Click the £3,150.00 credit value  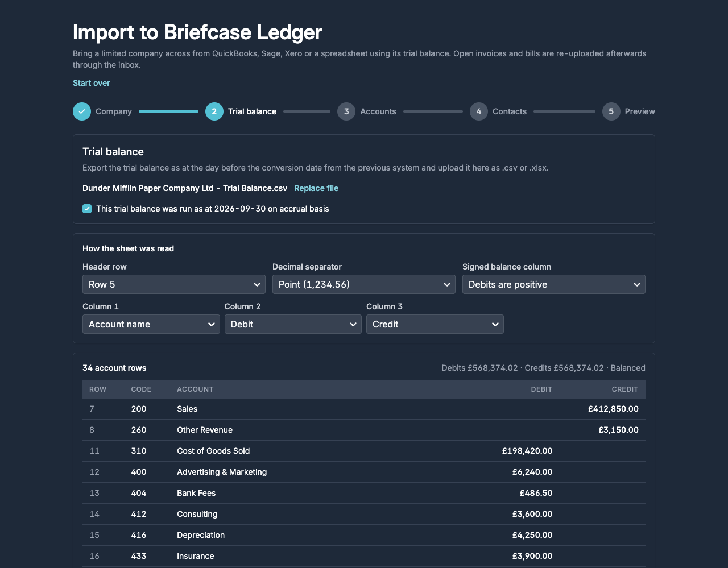tap(618, 430)
